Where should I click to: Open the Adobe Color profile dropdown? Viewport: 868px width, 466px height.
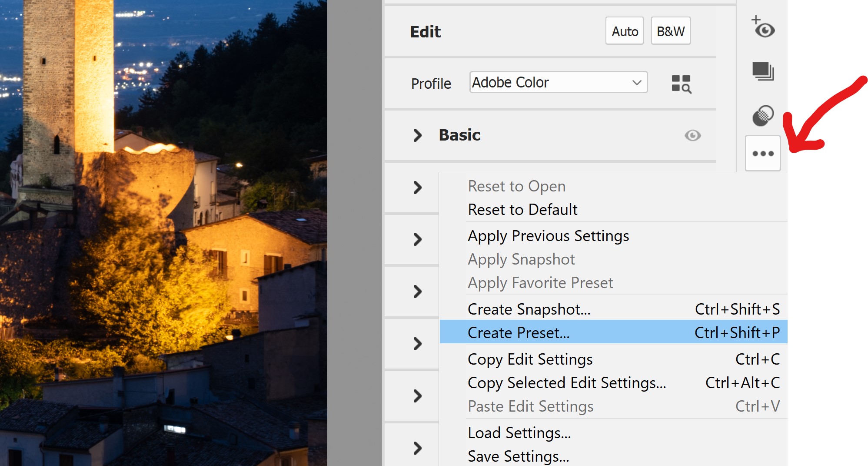pyautogui.click(x=559, y=82)
